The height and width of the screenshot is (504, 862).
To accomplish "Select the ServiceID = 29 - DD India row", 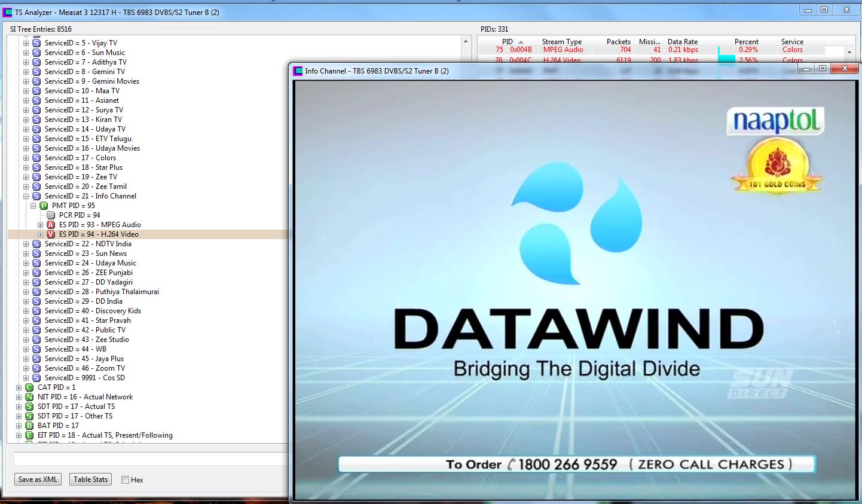I will pos(84,301).
